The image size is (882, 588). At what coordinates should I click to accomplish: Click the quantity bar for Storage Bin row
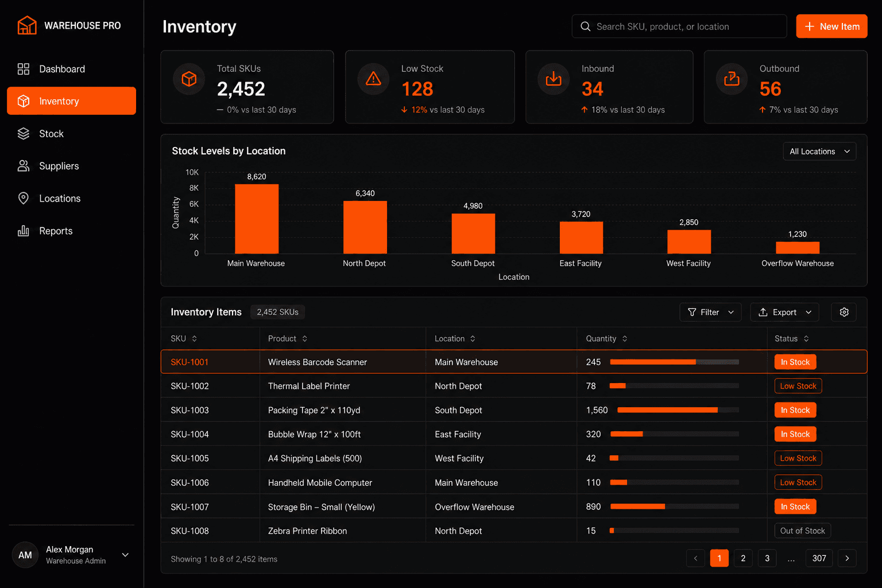click(x=674, y=507)
